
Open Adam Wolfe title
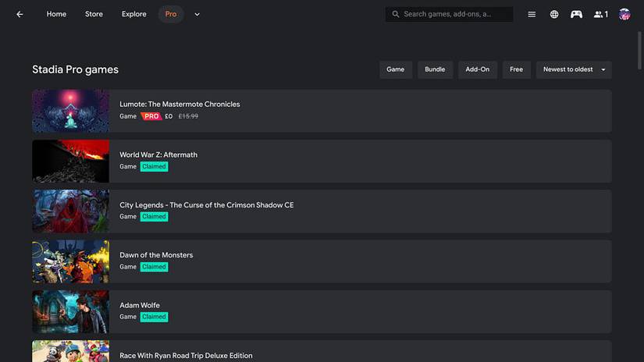coord(140,305)
